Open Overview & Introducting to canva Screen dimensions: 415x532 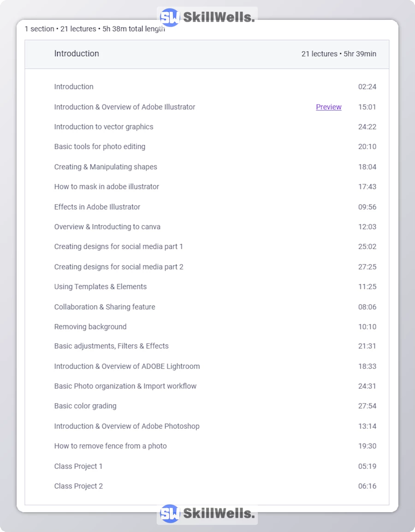point(107,227)
